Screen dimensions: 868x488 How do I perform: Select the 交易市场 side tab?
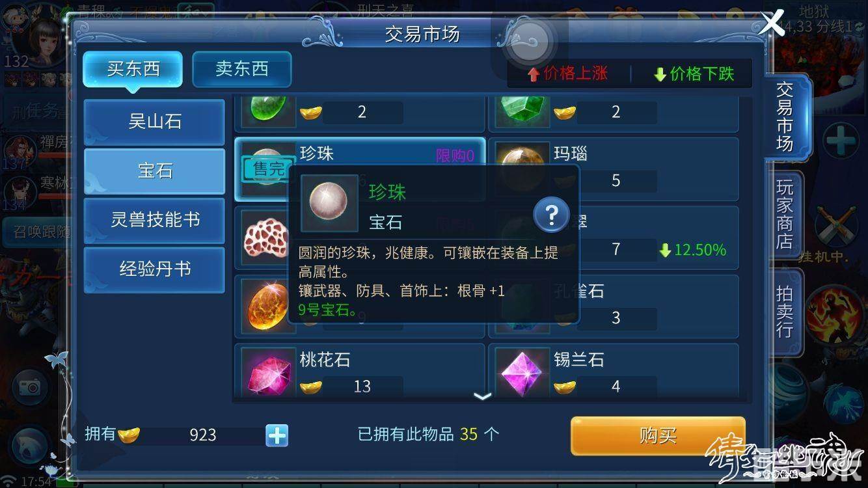(x=786, y=117)
